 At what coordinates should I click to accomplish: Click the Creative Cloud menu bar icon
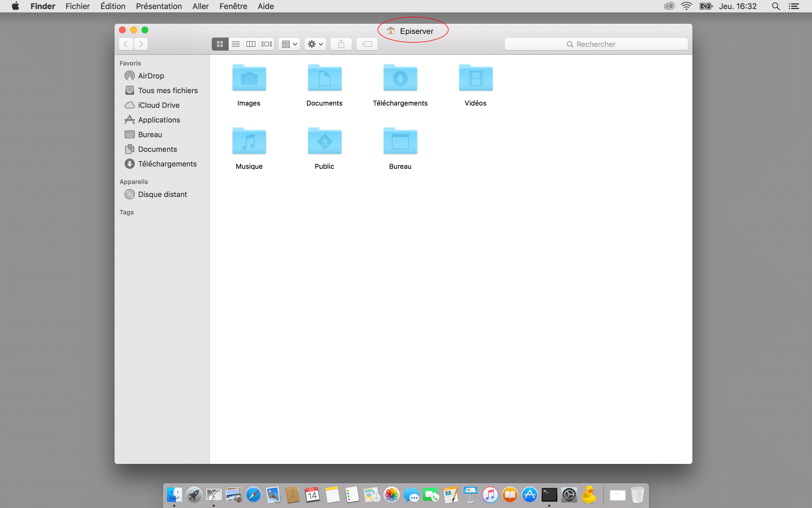pos(669,6)
